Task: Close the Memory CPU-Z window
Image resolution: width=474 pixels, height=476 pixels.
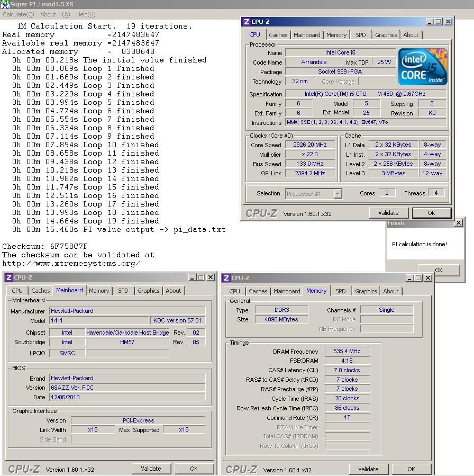Action: [x=428, y=278]
